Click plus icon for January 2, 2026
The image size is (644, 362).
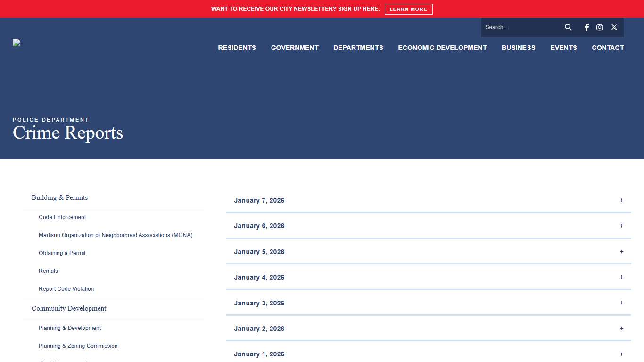click(x=621, y=329)
